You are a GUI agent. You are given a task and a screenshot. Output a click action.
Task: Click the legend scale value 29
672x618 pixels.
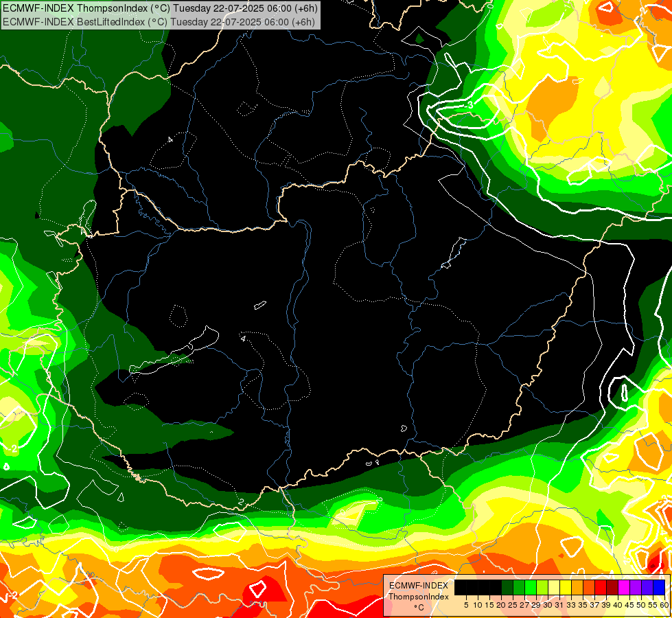click(536, 605)
